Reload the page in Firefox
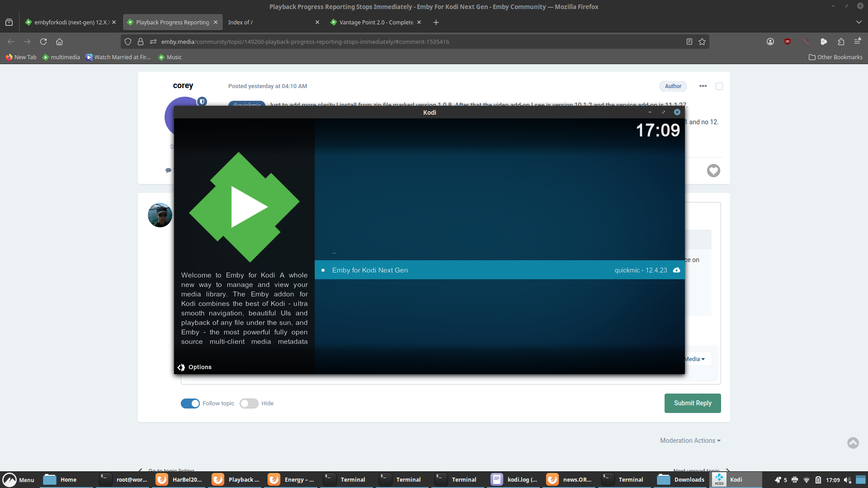Screen dimensions: 868x488 43,42
